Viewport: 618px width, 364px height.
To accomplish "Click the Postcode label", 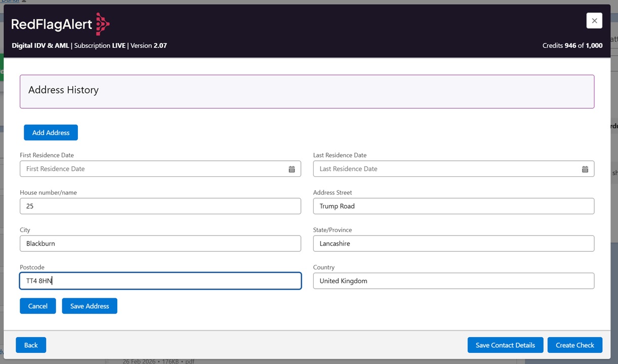I will [x=32, y=267].
